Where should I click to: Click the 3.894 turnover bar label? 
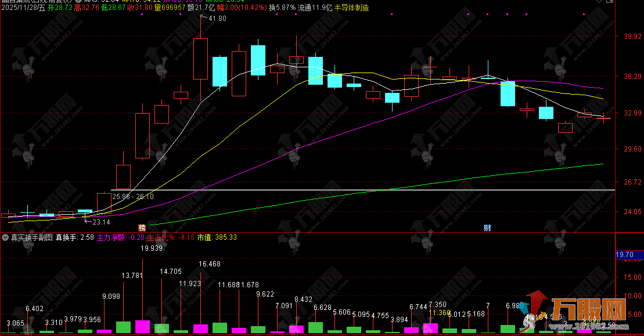tap(399, 319)
